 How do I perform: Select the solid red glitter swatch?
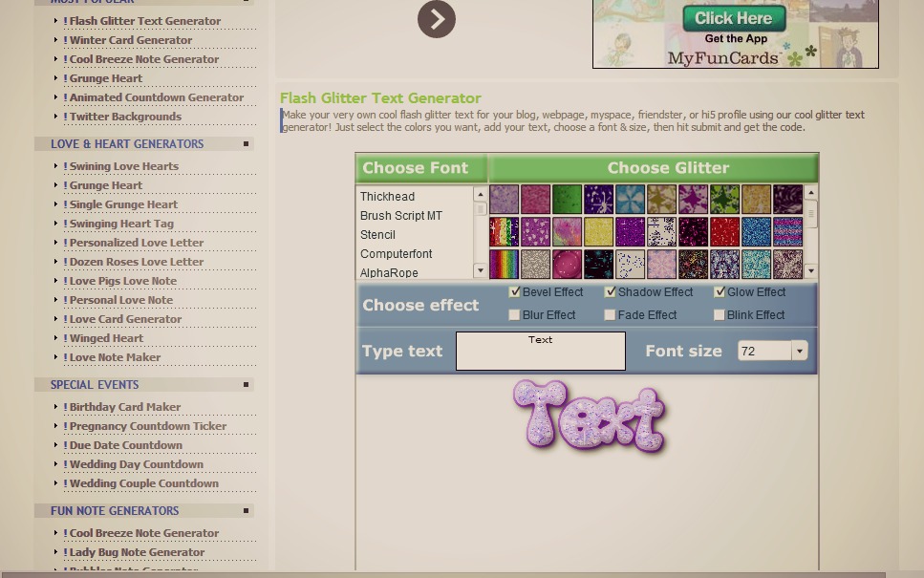pyautogui.click(x=725, y=231)
